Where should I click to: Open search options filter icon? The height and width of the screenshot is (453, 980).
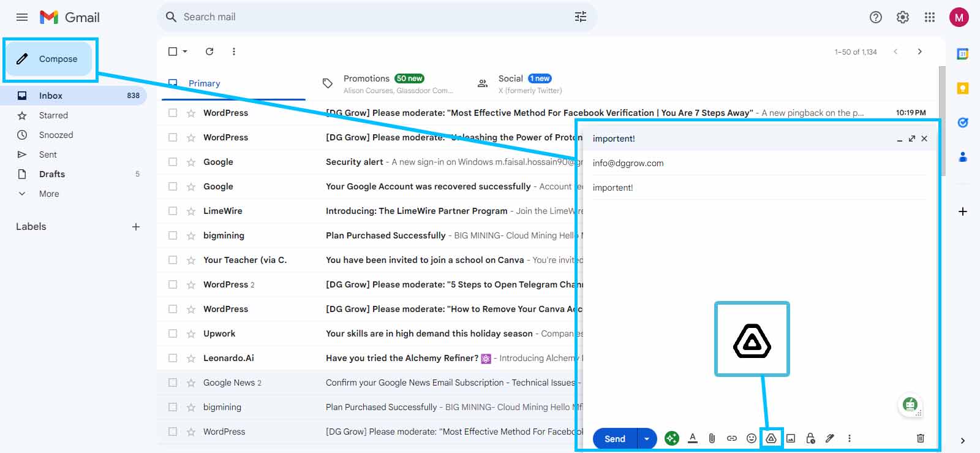click(x=581, y=17)
